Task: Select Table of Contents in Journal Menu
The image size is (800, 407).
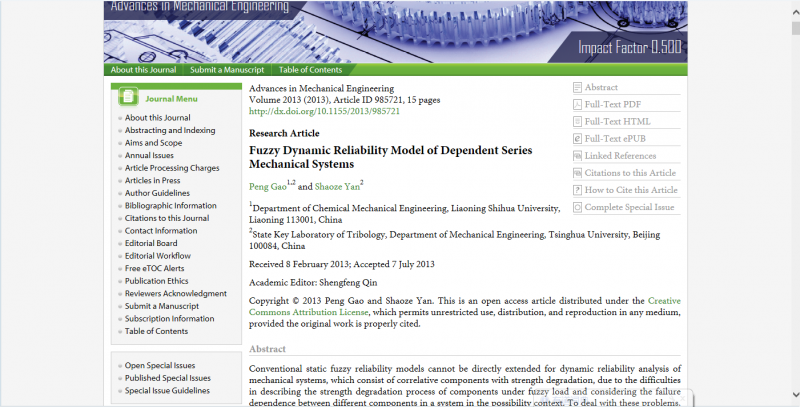Action: (156, 331)
